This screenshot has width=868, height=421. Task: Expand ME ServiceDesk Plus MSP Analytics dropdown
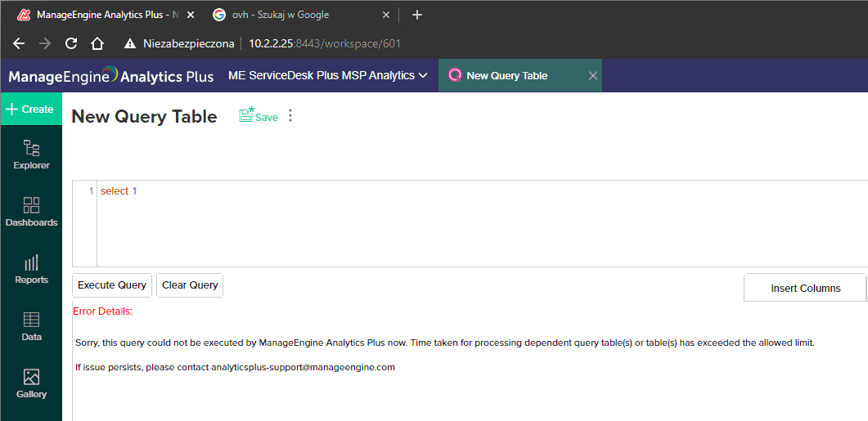[x=328, y=75]
